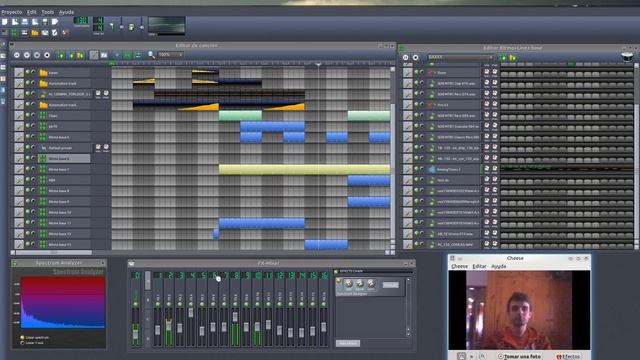Open the Tools menu
The image size is (640, 360).
48,12
